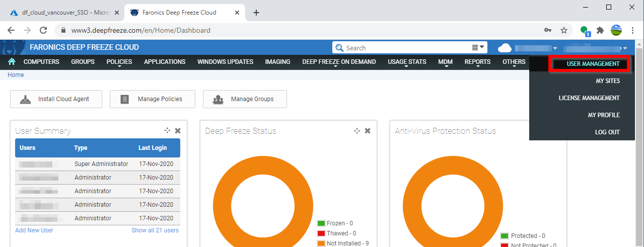Open the user account dropdown arrow
This screenshot has width=644, height=247.
(x=625, y=48)
